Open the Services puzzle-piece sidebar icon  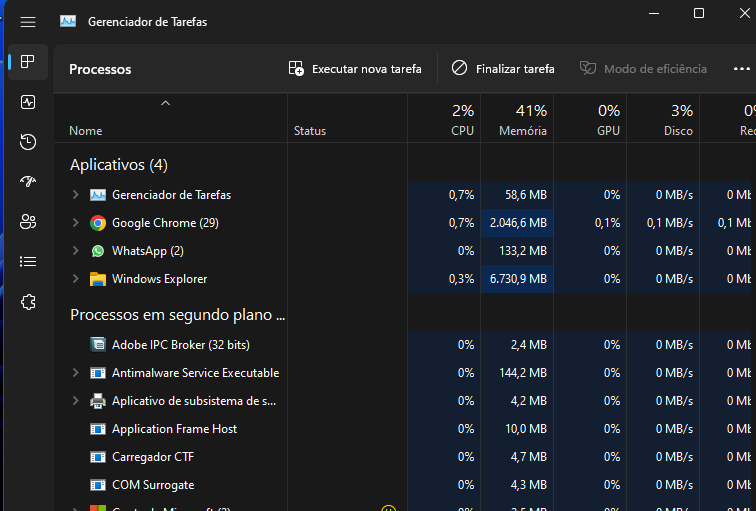pos(28,302)
